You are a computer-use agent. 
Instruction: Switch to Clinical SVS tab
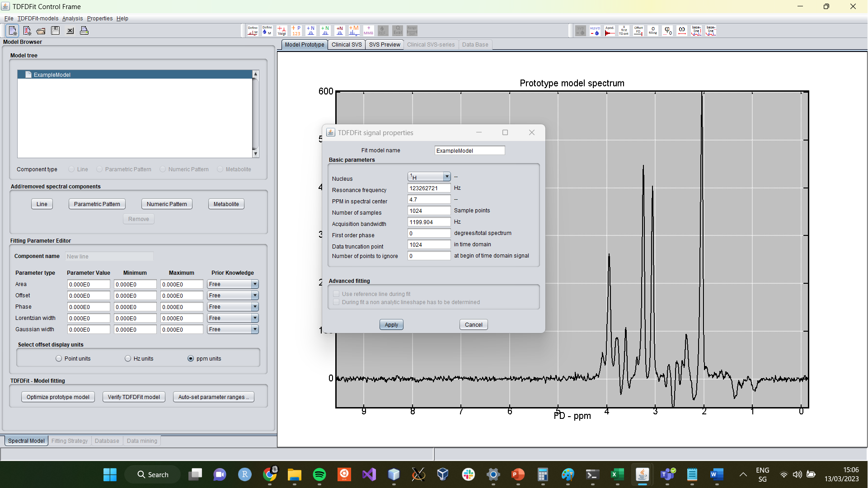click(x=347, y=45)
